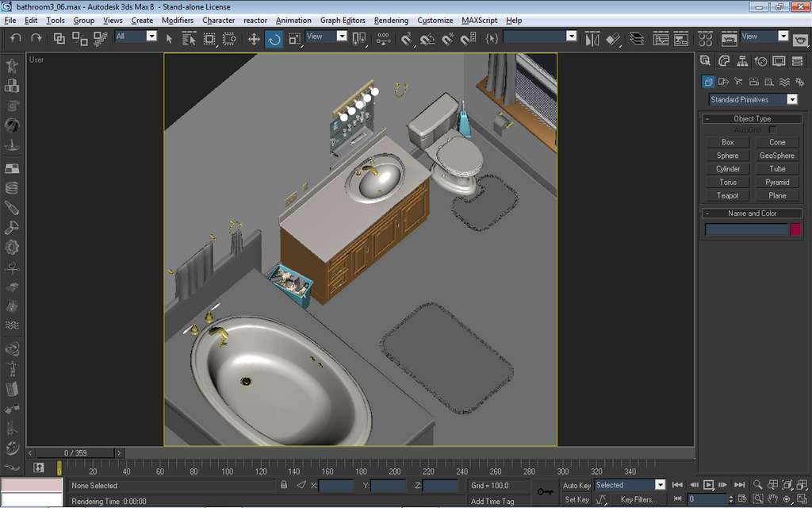Open the selection filter 'All' dropdown
The image size is (812, 508).
pyautogui.click(x=151, y=37)
